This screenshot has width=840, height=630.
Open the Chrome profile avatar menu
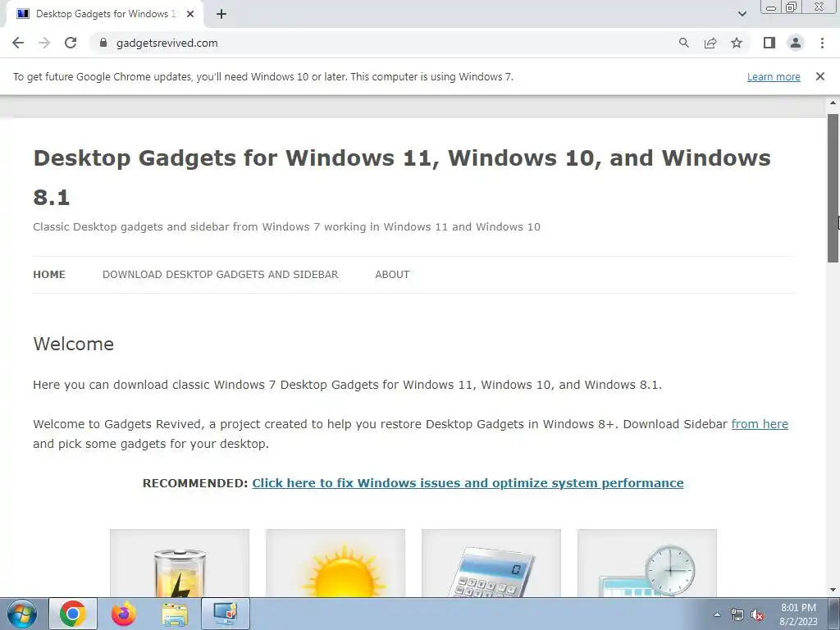[x=796, y=43]
